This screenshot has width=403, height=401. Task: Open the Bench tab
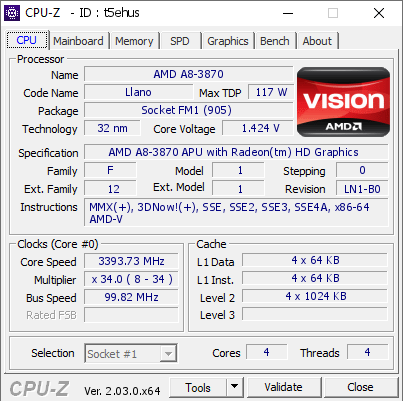[275, 41]
